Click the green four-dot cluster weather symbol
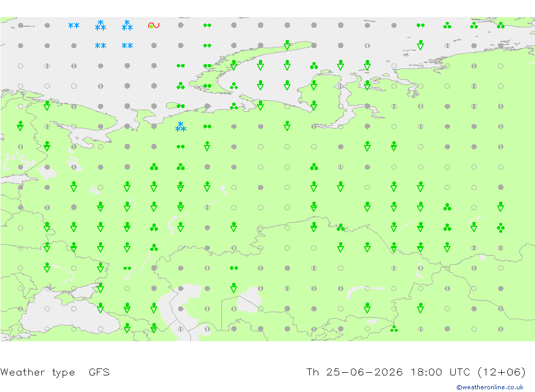 (501, 228)
